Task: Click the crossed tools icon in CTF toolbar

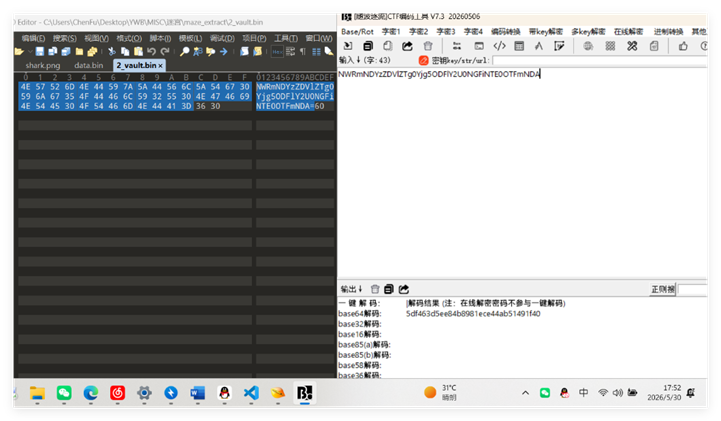Action: pyautogui.click(x=632, y=46)
